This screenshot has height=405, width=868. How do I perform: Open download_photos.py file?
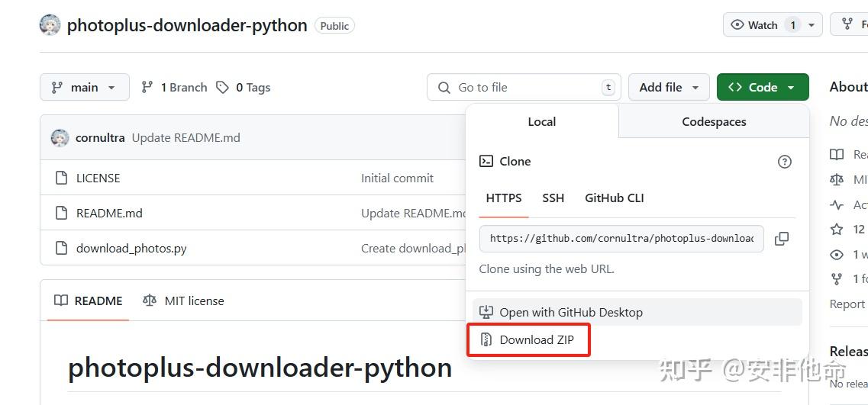131,249
